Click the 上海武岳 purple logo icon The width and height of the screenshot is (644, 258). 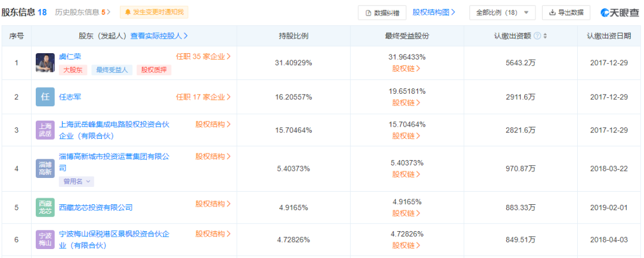pyautogui.click(x=45, y=130)
